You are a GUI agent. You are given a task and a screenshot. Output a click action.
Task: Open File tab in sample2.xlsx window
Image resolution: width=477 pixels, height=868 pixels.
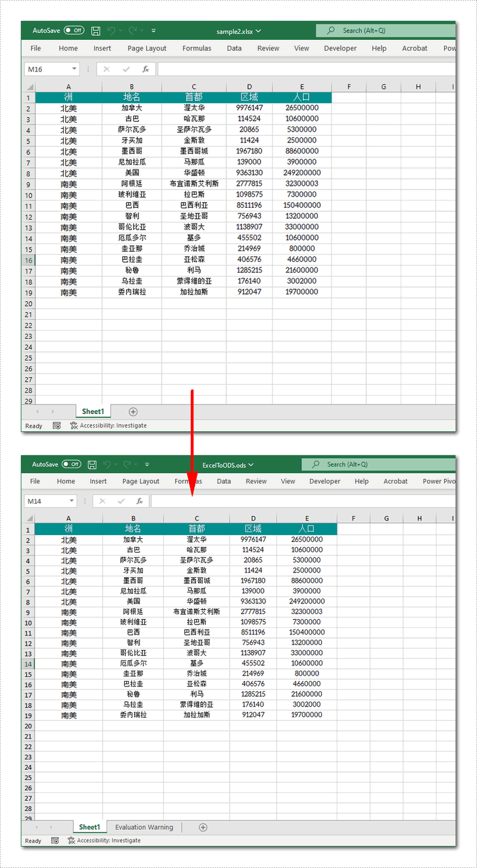pos(36,48)
